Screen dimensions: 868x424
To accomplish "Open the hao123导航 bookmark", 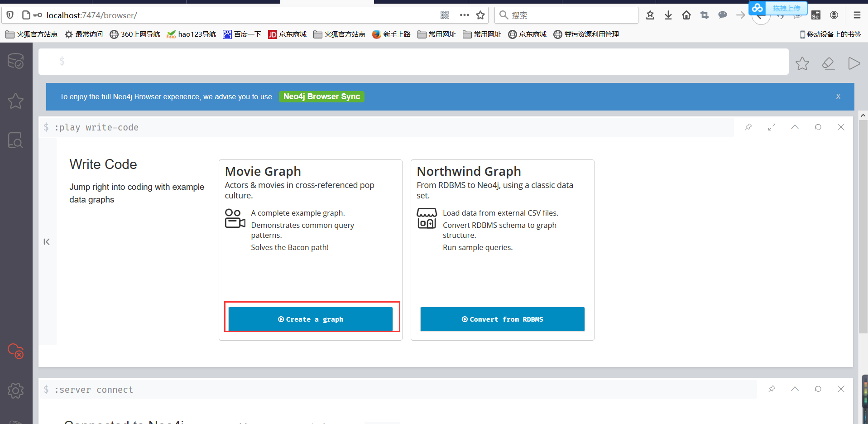I will click(x=192, y=34).
